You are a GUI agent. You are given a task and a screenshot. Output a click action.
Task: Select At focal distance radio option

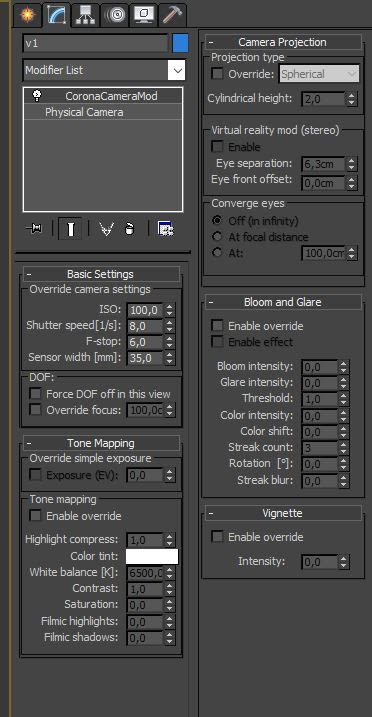point(217,237)
